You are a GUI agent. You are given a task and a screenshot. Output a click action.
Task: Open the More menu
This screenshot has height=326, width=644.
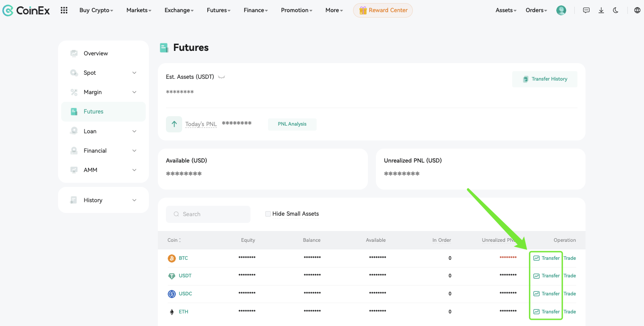pos(334,10)
